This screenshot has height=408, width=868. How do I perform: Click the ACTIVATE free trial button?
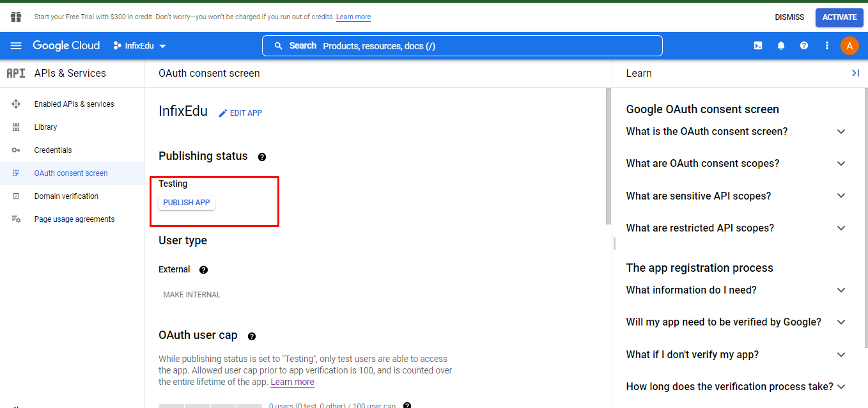(x=839, y=17)
